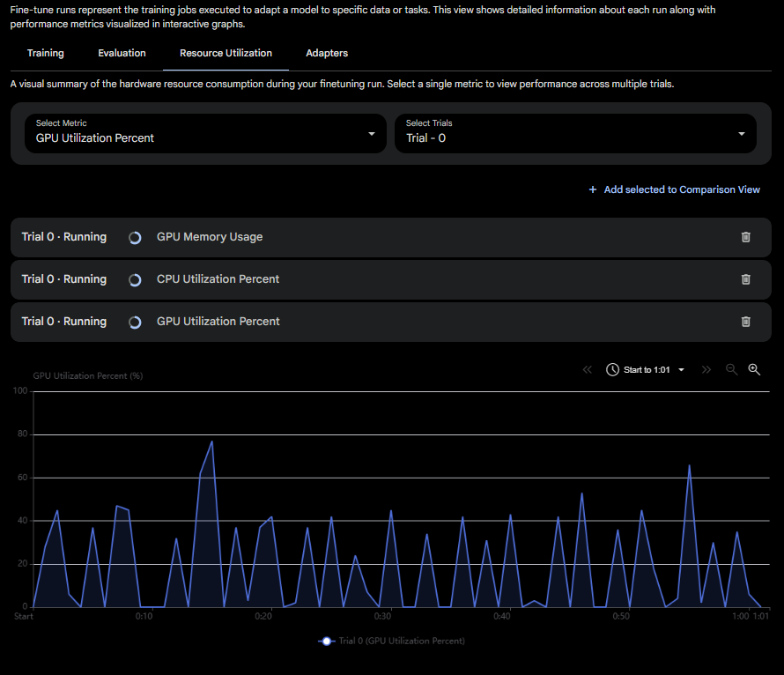
Task: Select the GPU Utilization Percent row label
Action: (x=218, y=322)
